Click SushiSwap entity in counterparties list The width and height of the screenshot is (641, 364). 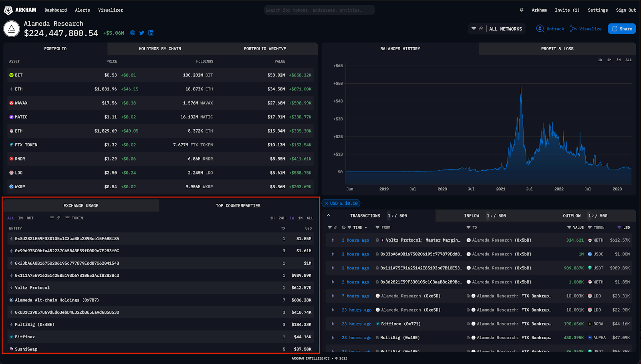click(26, 349)
